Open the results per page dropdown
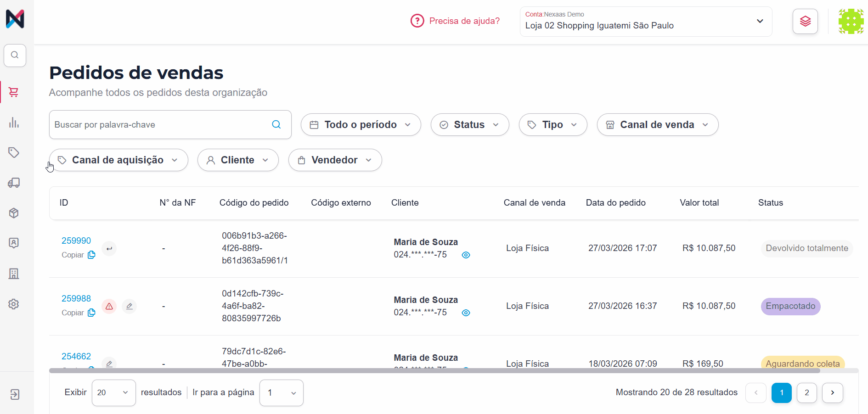Viewport: 868px width, 414px height. point(113,393)
